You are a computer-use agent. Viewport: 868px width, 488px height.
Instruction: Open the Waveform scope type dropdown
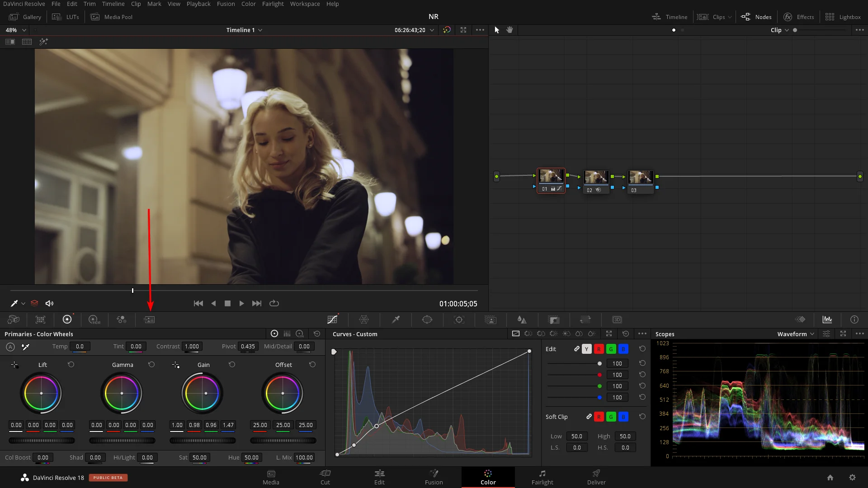pyautogui.click(x=796, y=334)
